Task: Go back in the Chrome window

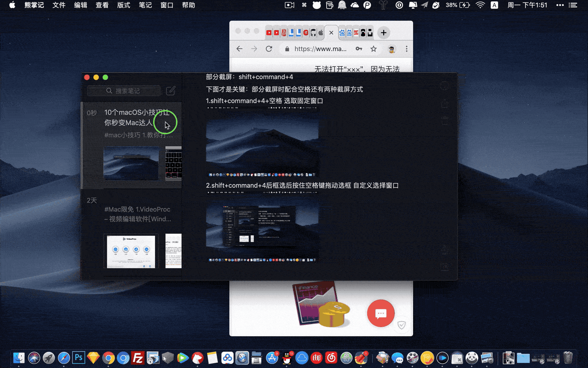Action: tap(240, 49)
